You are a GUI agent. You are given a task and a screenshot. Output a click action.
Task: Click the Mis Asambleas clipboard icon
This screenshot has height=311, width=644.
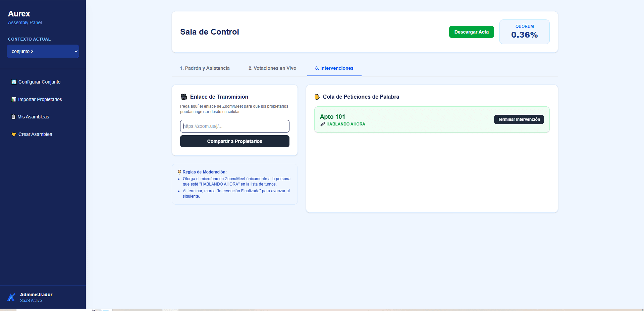click(13, 117)
